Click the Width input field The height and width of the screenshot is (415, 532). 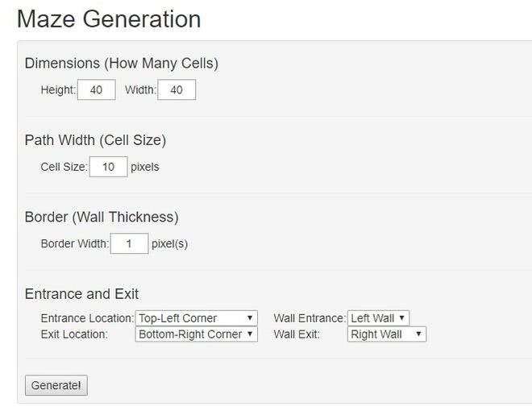click(x=177, y=89)
